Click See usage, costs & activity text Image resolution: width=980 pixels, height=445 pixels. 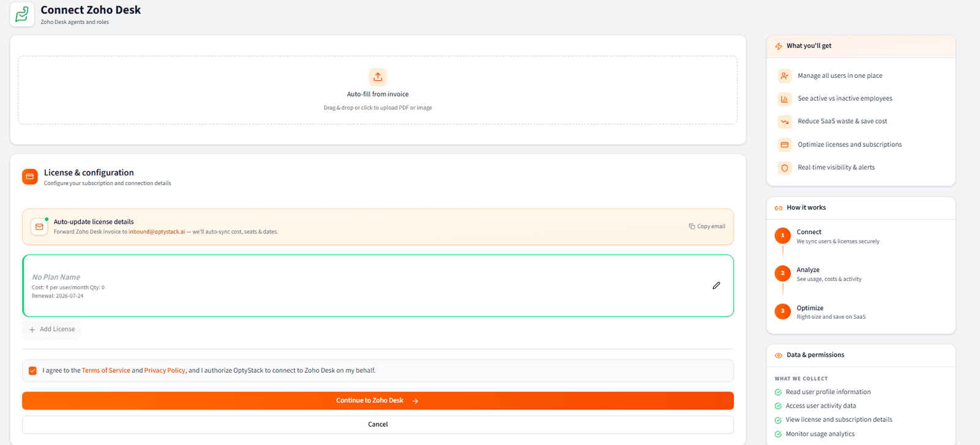click(829, 280)
